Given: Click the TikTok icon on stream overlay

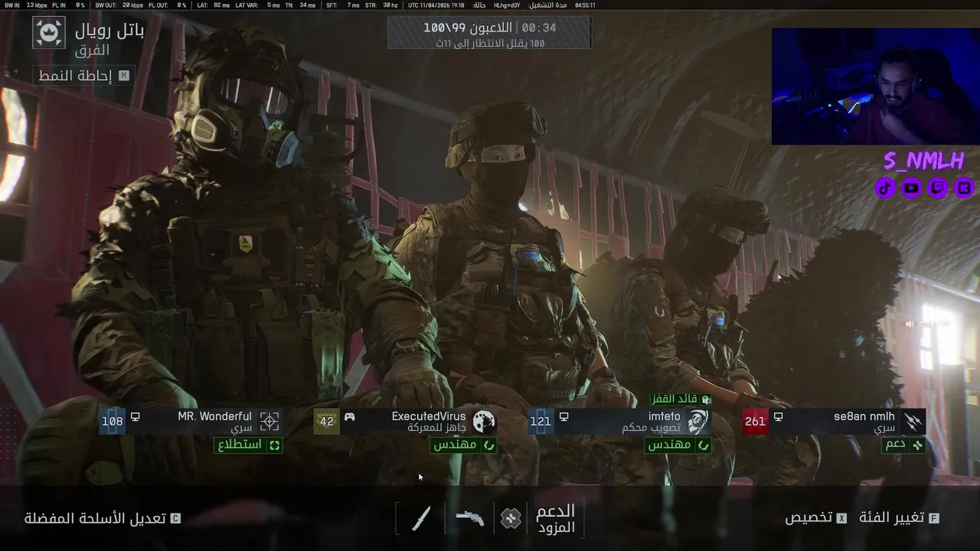Looking at the screenshot, I should (885, 187).
